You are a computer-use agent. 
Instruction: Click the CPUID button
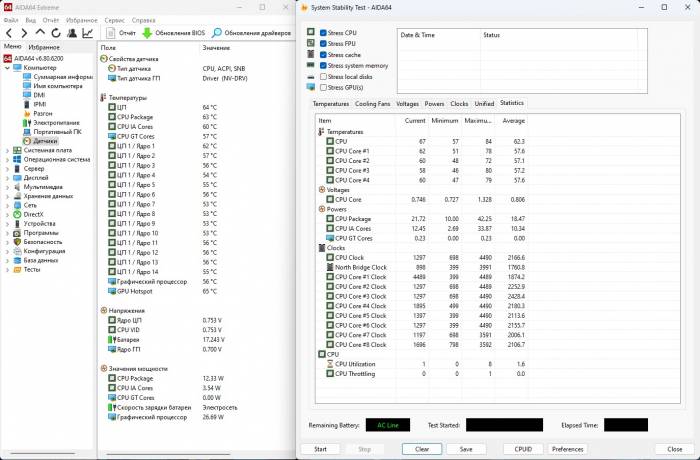coord(523,449)
